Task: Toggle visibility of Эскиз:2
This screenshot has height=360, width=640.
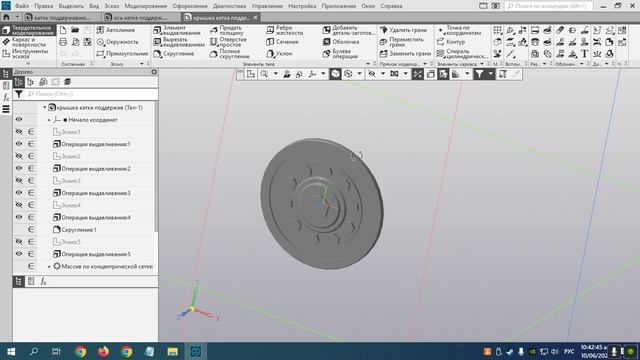Action: point(19,156)
